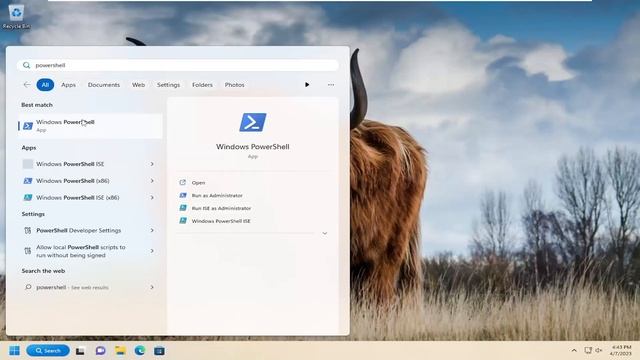Viewport: 640px width, 360px height.
Task: Expand Windows PowerShell ISE (x86) chevron
Action: (152, 198)
